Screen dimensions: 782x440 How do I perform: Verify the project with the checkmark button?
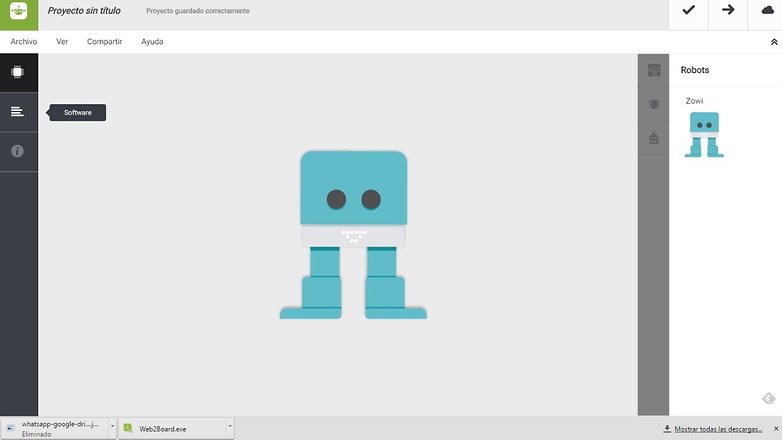point(688,10)
